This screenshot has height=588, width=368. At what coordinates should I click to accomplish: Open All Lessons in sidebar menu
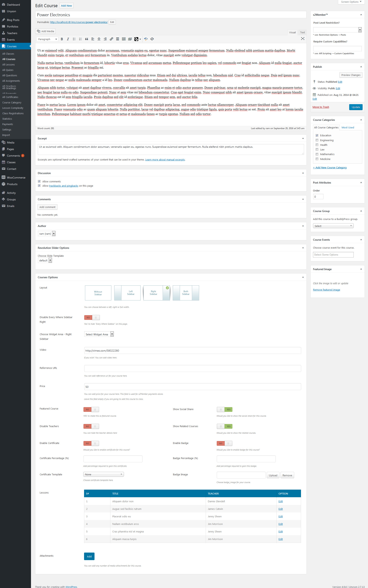[x=9, y=65]
